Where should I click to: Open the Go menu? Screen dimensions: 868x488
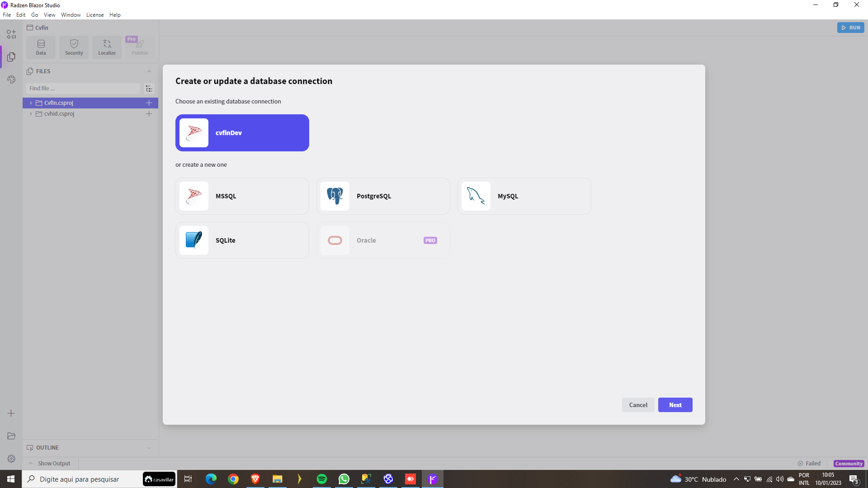point(35,15)
